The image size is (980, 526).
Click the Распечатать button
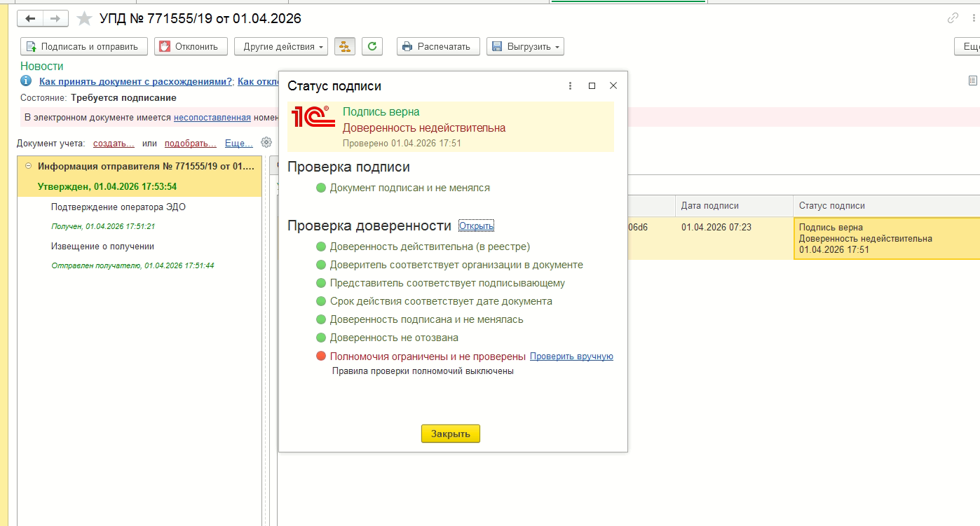[x=438, y=47]
